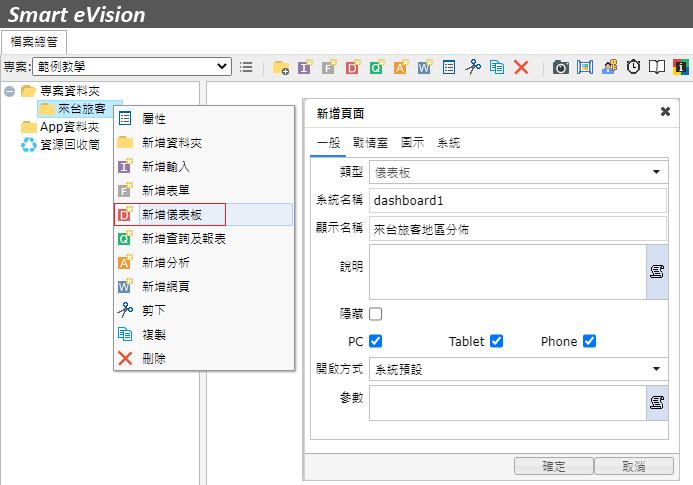This screenshot has width=693, height=485.
Task: Click the camera toolbar icon
Action: pos(561,67)
